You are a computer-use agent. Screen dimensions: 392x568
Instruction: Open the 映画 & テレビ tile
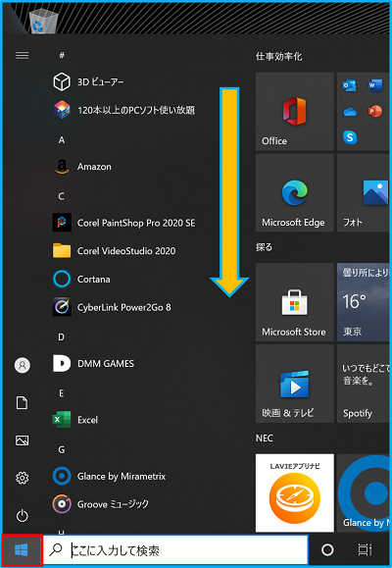(295, 384)
